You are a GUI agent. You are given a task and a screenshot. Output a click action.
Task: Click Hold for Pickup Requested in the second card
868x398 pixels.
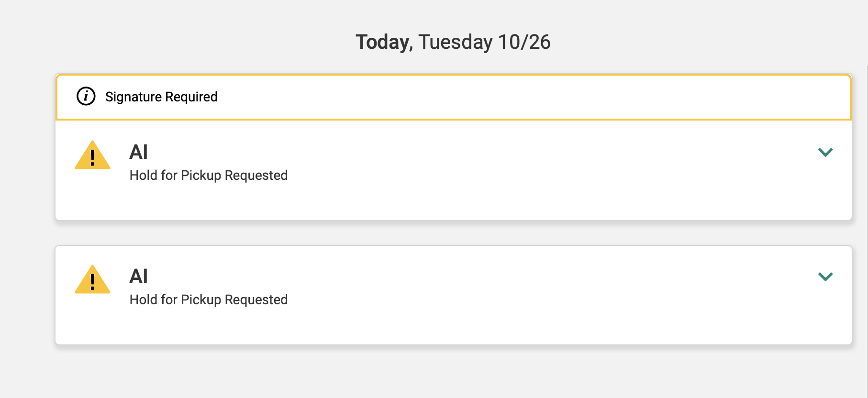208,300
